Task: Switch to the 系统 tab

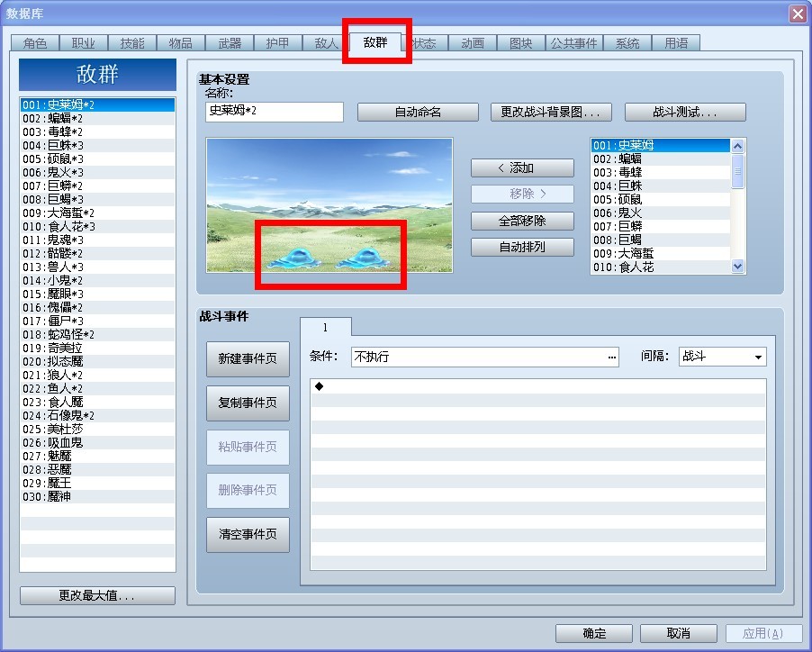Action: tap(627, 43)
